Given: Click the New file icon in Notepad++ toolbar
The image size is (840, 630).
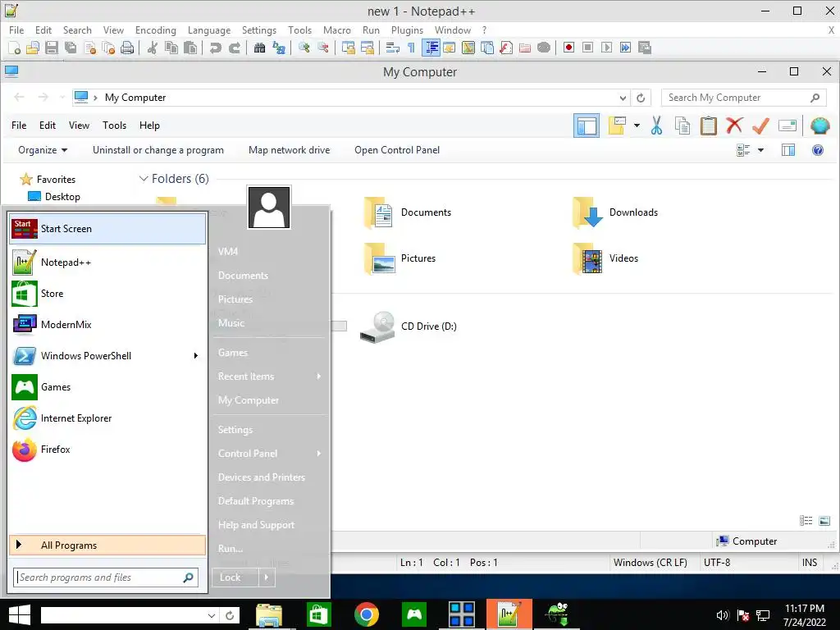Looking at the screenshot, I should point(15,48).
